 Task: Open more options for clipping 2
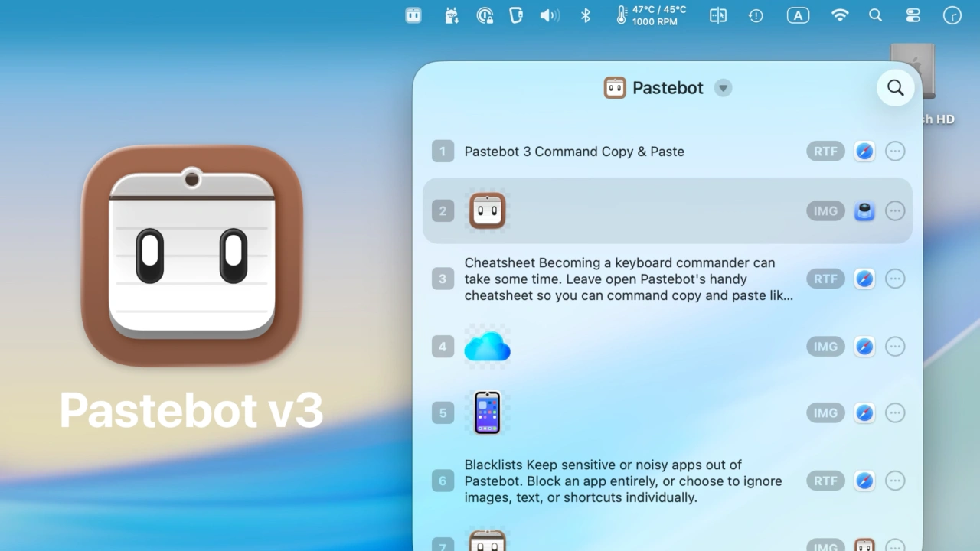[x=895, y=211]
